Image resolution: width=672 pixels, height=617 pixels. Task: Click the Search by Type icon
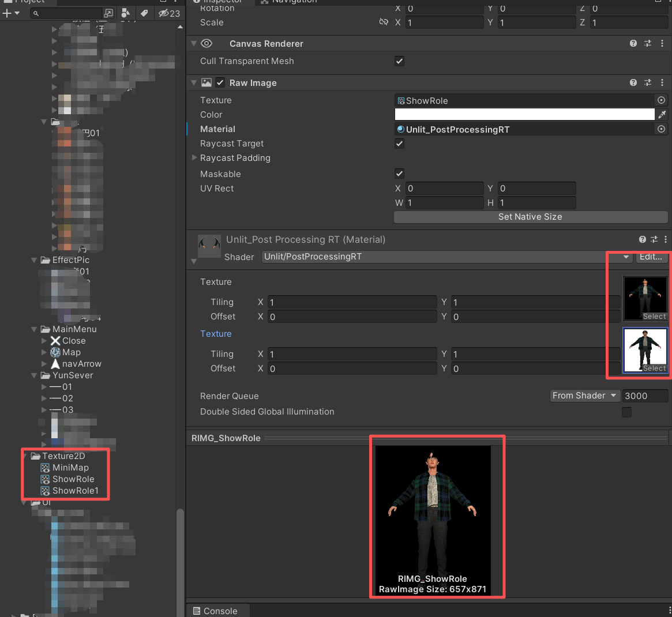[x=126, y=13]
